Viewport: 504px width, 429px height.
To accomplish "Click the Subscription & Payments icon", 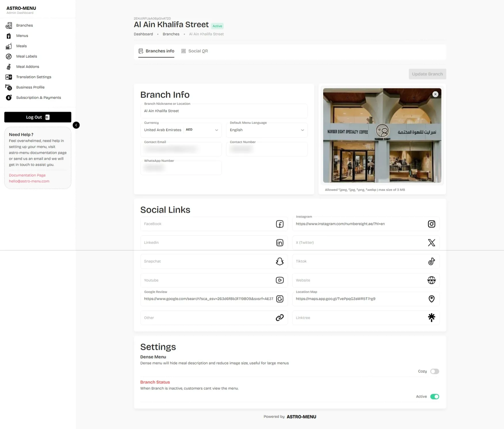I will click(9, 98).
